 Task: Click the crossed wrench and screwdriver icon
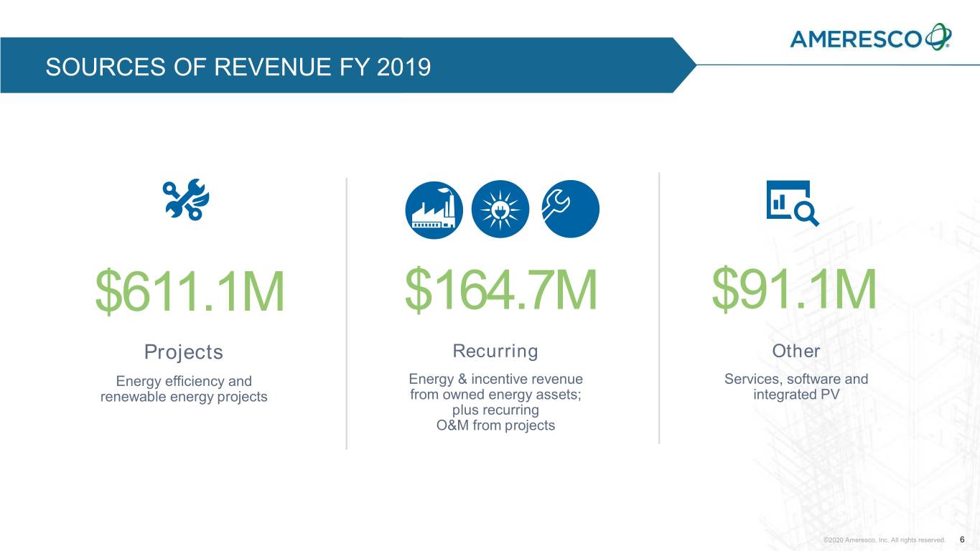[185, 199]
